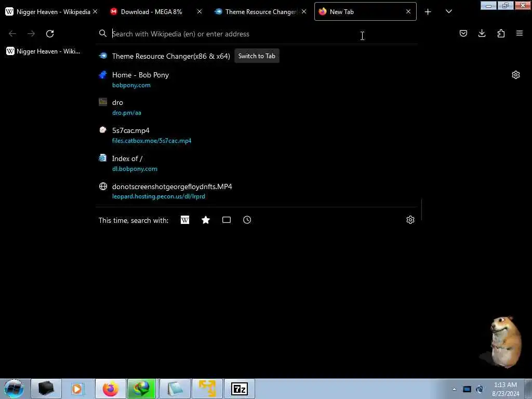Open the Index of / dl.bobpony.com suggestion
This screenshot has height=399, width=532.
click(x=257, y=163)
